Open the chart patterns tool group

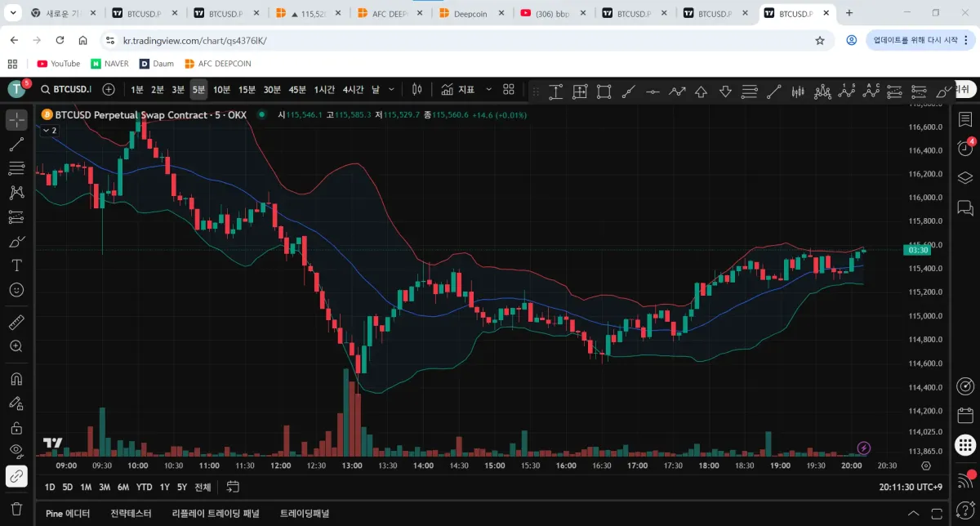pos(16,193)
